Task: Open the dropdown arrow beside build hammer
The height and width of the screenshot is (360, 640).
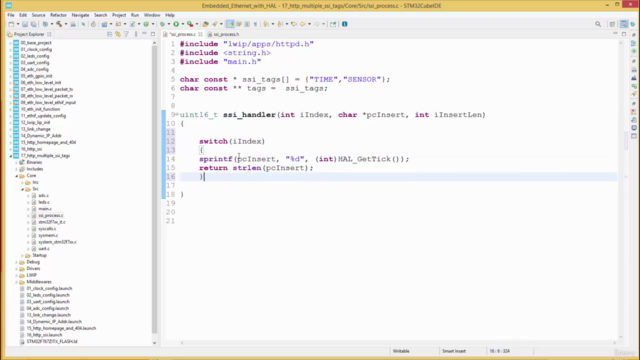Action: click(x=66, y=24)
